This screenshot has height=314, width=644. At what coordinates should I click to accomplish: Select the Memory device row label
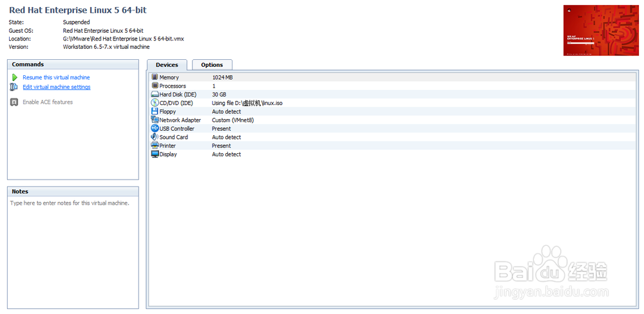click(x=169, y=77)
